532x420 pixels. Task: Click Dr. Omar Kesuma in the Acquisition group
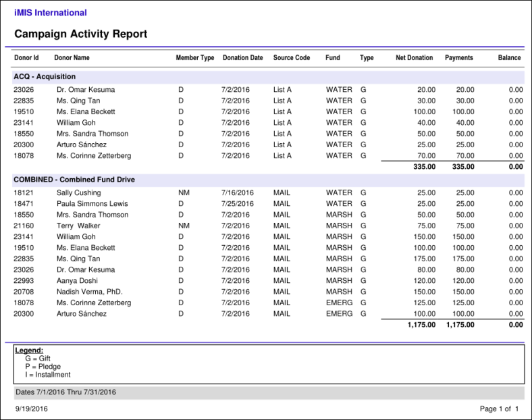[86, 90]
